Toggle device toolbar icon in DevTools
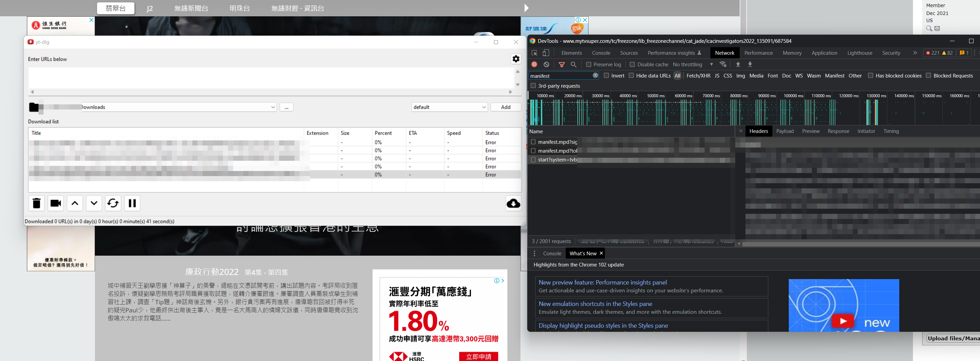 (x=546, y=53)
